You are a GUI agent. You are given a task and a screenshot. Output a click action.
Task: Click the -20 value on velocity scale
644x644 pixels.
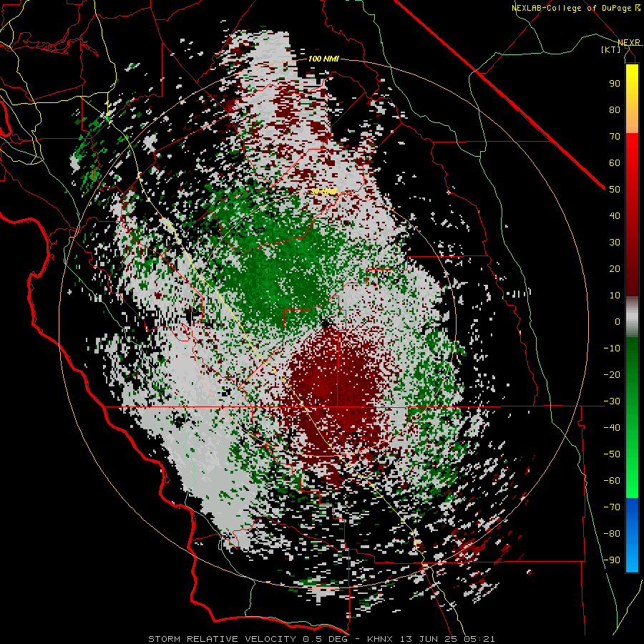(x=612, y=374)
